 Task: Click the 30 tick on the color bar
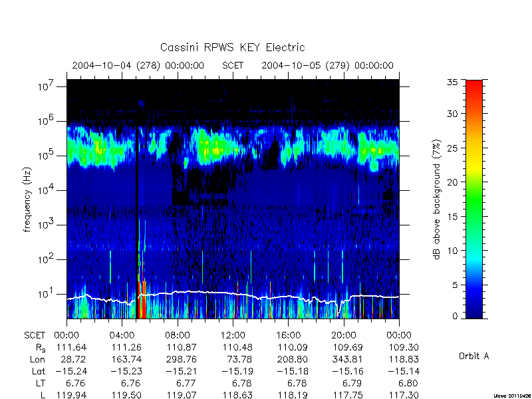click(x=452, y=114)
